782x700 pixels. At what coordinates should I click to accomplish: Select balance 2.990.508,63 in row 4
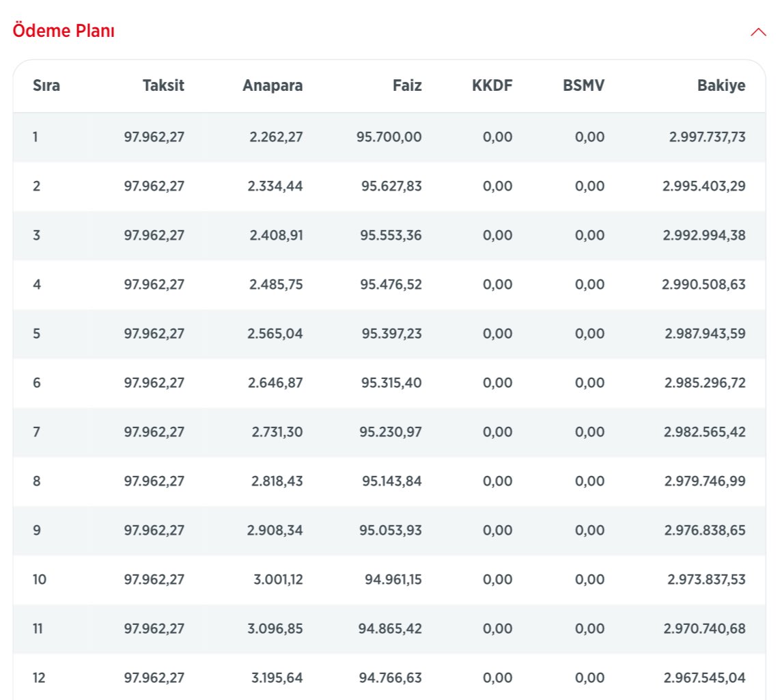704,285
